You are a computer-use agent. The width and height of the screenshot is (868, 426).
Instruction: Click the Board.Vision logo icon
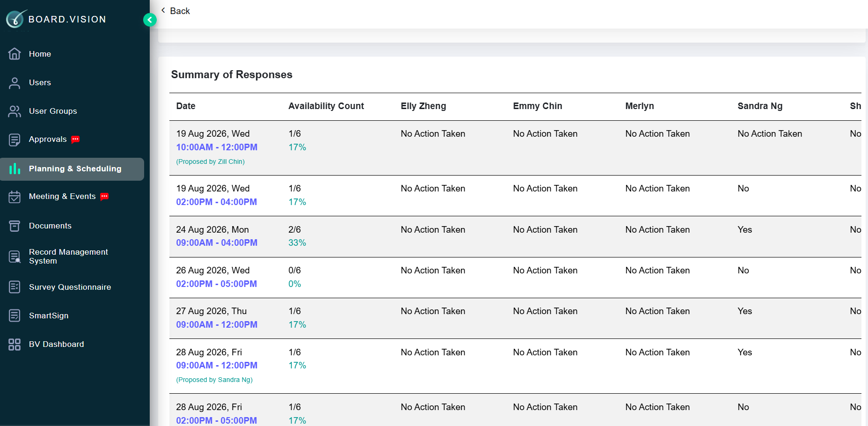point(16,19)
